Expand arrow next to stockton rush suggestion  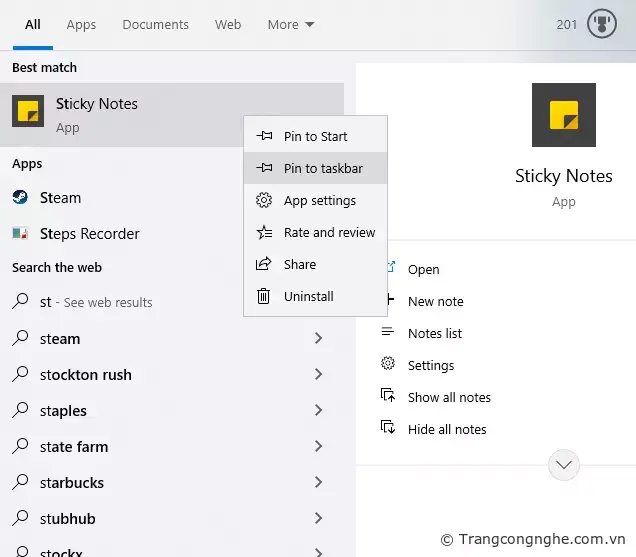tap(318, 375)
